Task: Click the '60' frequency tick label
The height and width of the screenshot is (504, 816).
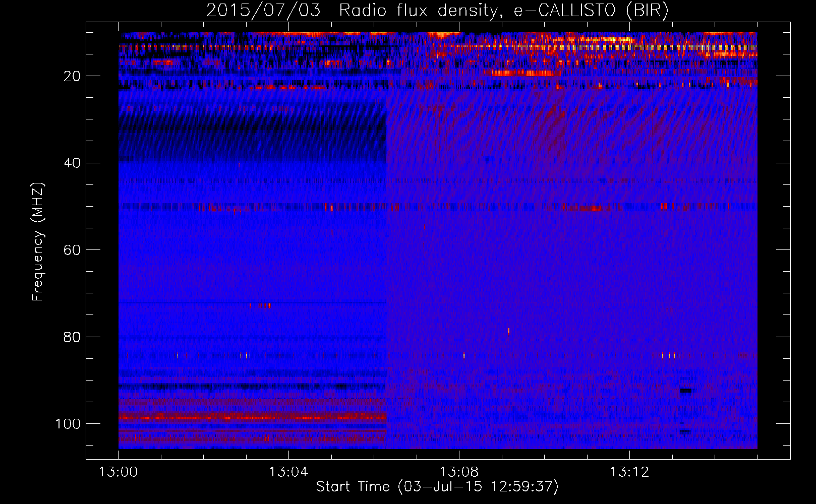Action: coord(73,250)
